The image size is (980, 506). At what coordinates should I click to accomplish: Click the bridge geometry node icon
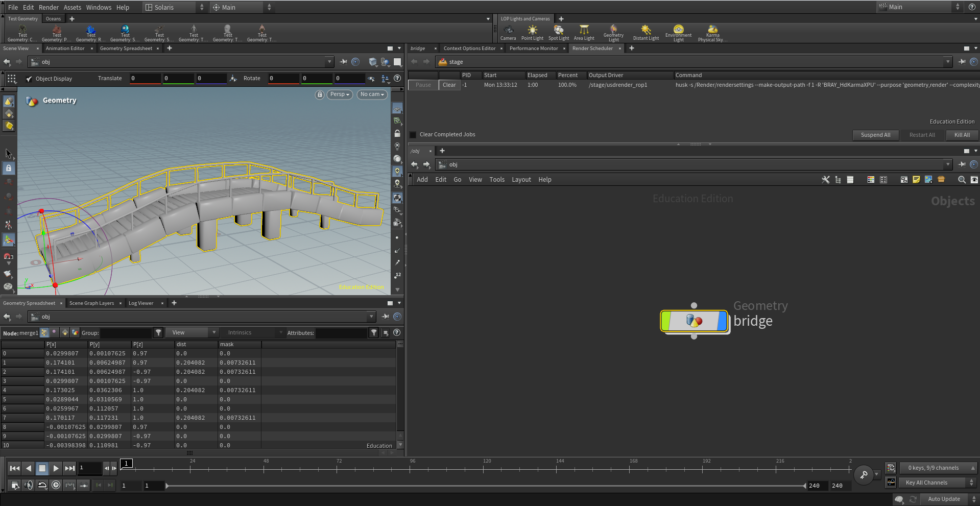pyautogui.click(x=694, y=321)
